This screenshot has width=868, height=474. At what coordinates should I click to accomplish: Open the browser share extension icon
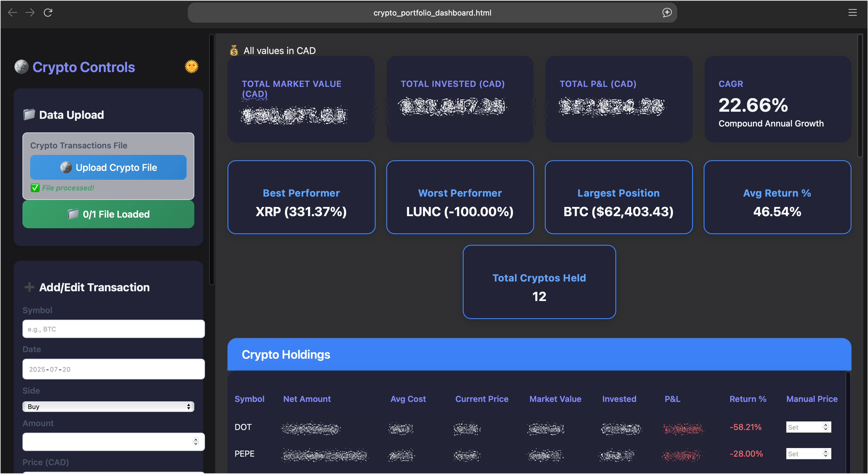(666, 12)
